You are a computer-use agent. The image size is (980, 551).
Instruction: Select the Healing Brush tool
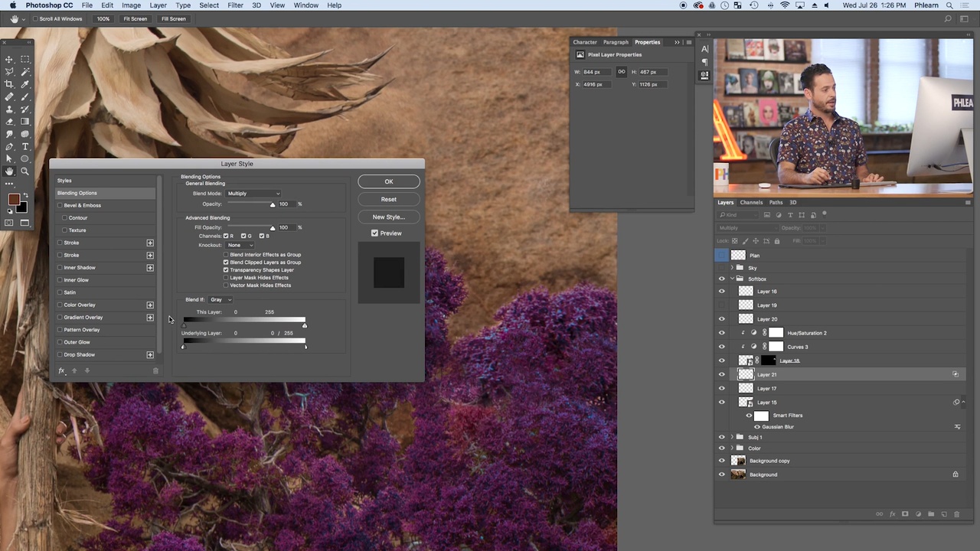[9, 96]
